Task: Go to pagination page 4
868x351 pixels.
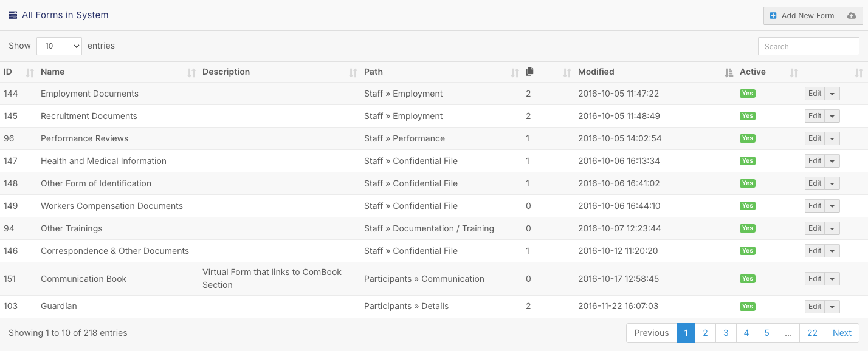Action: pos(746,333)
